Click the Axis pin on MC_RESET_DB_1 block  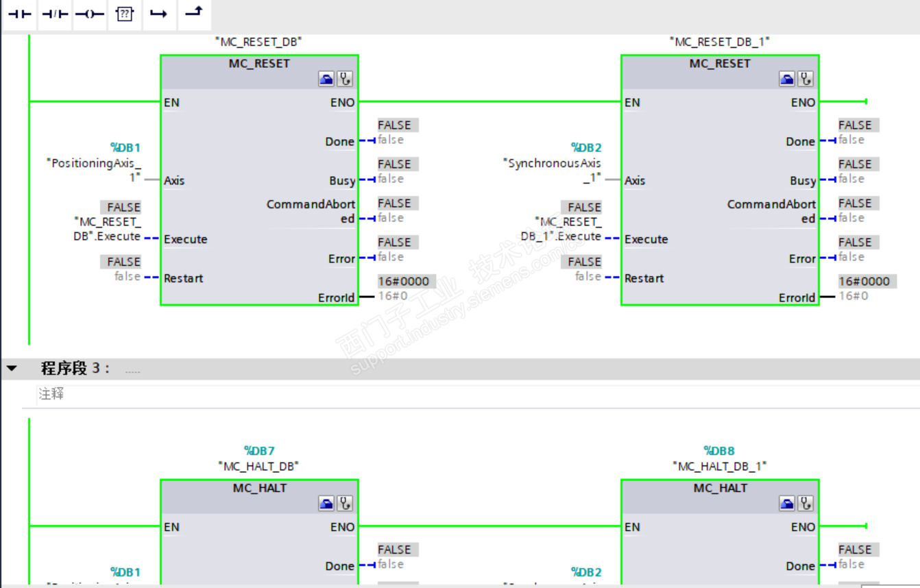[635, 181]
